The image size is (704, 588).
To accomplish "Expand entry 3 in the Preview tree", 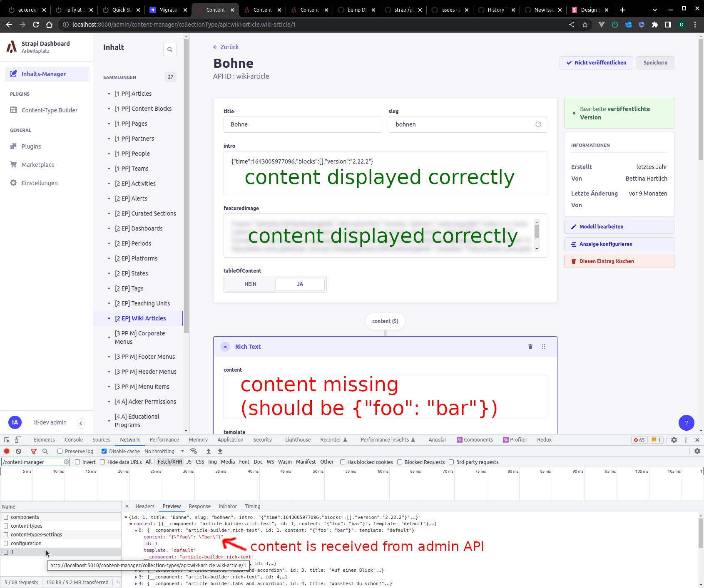I will point(136,577).
